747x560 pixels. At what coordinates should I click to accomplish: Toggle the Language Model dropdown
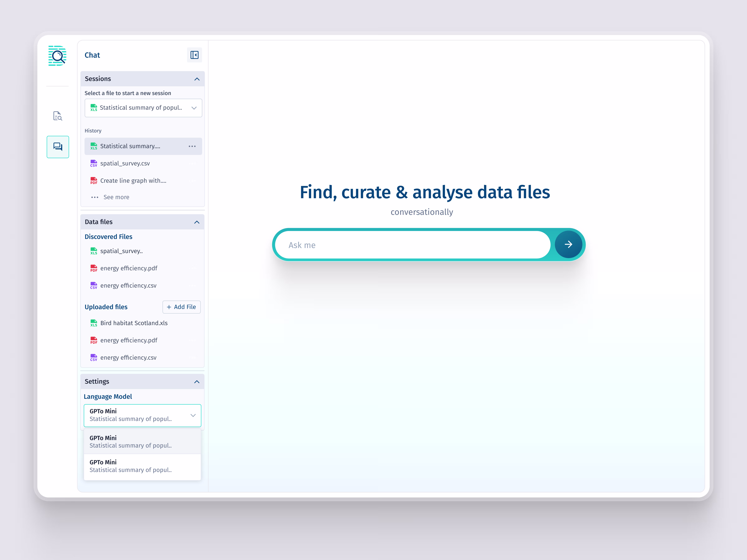click(x=142, y=415)
